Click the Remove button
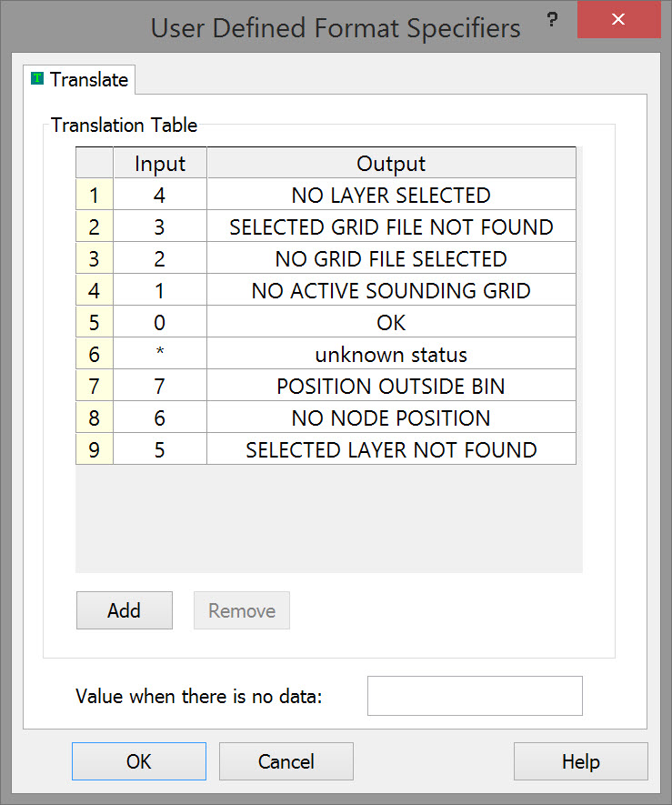 coord(241,610)
